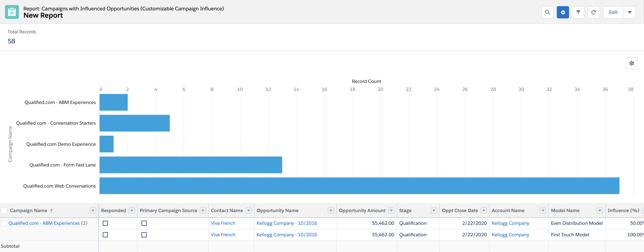Open Stage column dropdown
644x252 pixels.
pos(434,211)
